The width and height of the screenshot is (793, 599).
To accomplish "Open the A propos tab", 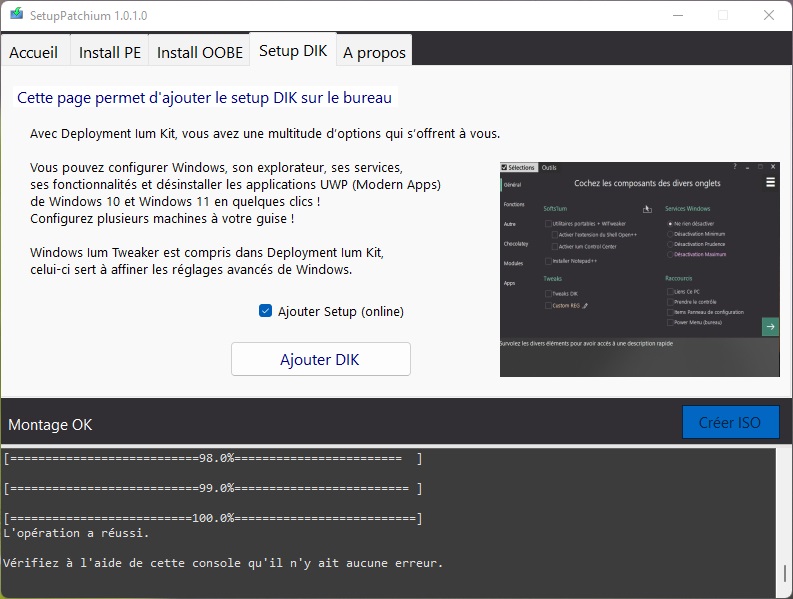I will point(372,52).
